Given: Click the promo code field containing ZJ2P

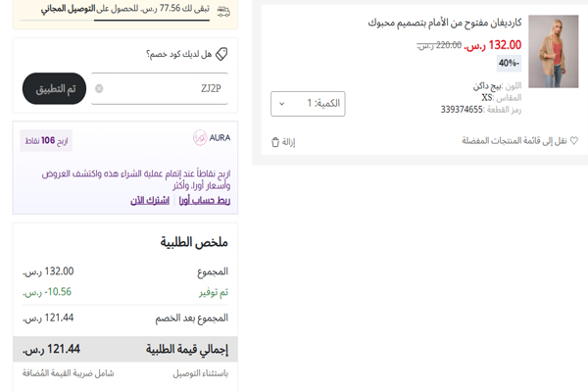Looking at the screenshot, I should click(x=162, y=89).
